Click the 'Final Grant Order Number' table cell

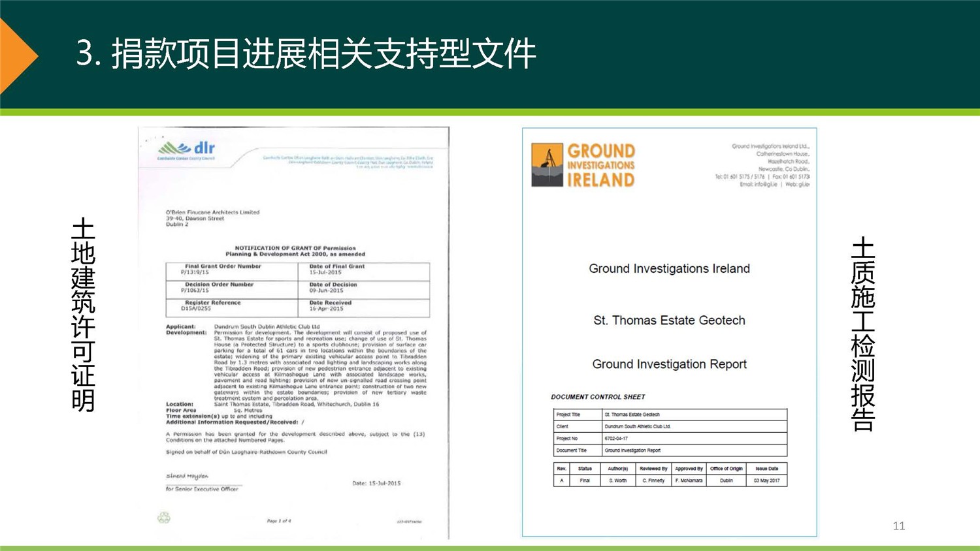(x=232, y=270)
